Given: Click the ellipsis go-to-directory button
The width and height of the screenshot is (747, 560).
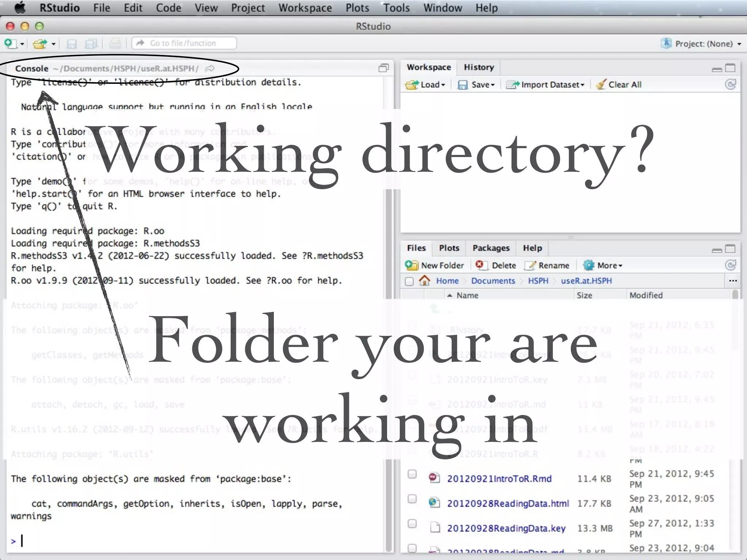Looking at the screenshot, I should coord(733,281).
